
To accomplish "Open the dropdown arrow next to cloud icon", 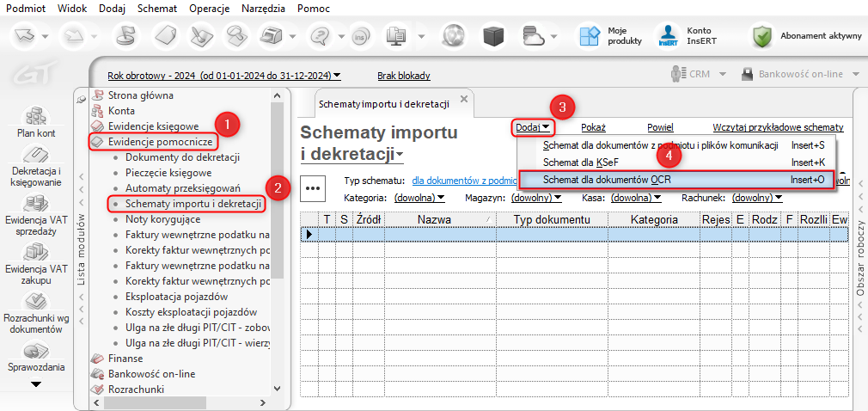I will [x=553, y=37].
